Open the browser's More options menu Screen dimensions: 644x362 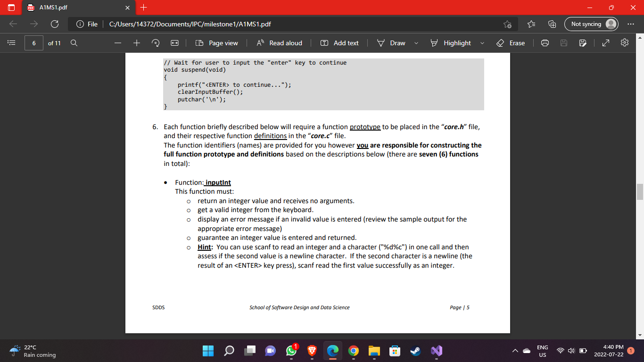tap(630, 23)
